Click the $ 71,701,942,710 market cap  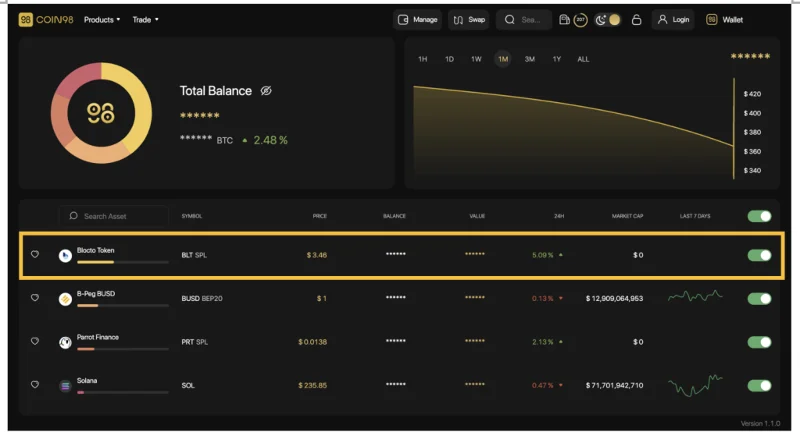(x=614, y=385)
